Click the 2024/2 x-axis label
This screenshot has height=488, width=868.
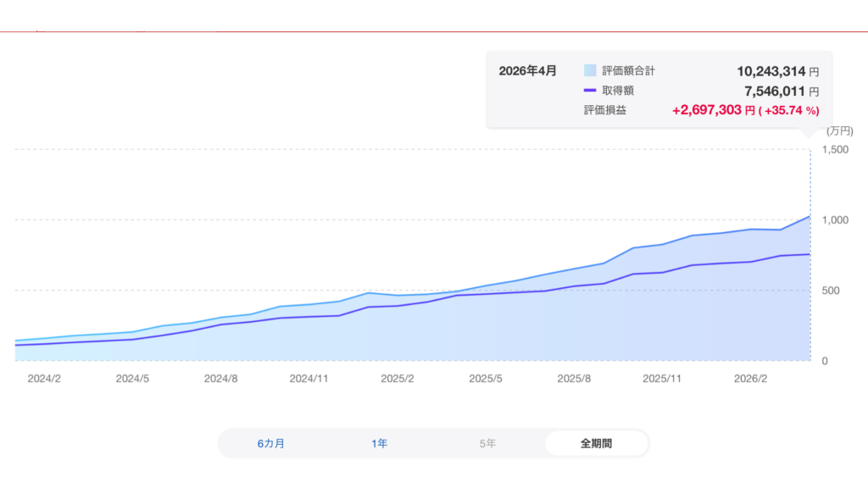coord(44,379)
